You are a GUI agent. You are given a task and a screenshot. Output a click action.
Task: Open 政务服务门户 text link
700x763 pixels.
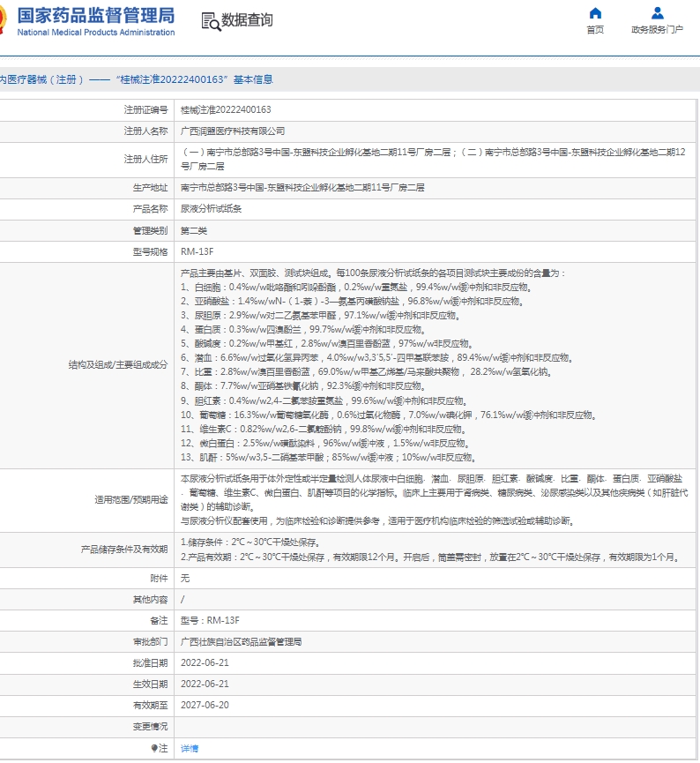coord(657,30)
